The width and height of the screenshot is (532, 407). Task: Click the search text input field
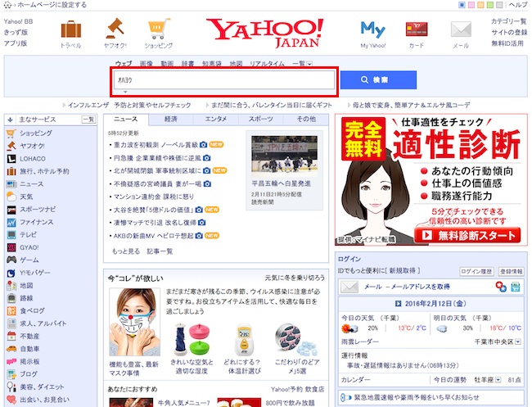(x=224, y=79)
